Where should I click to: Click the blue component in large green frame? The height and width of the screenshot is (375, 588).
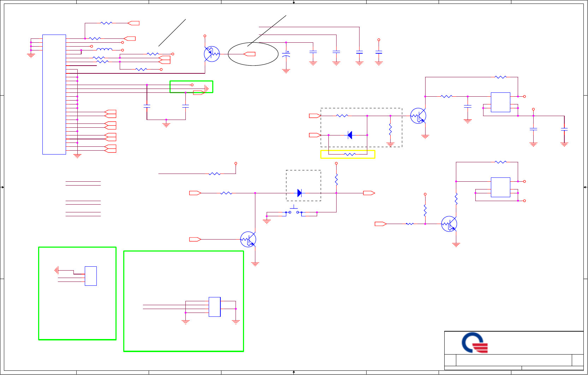tap(215, 307)
